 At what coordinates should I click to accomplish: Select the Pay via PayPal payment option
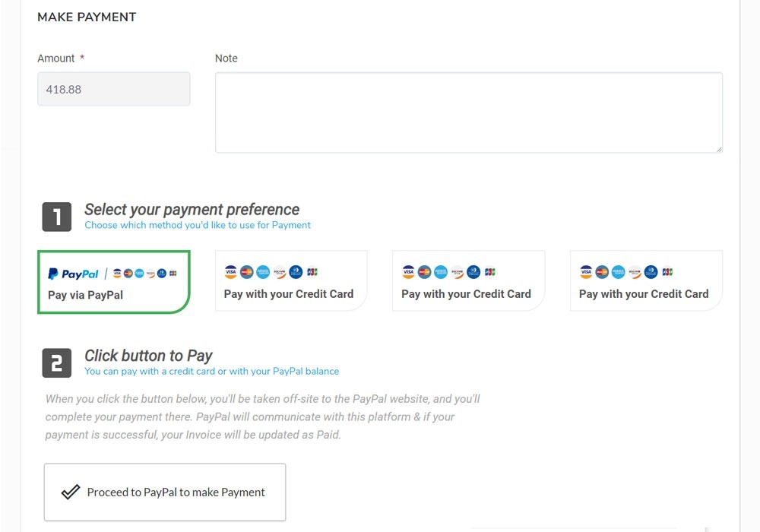[x=114, y=280]
